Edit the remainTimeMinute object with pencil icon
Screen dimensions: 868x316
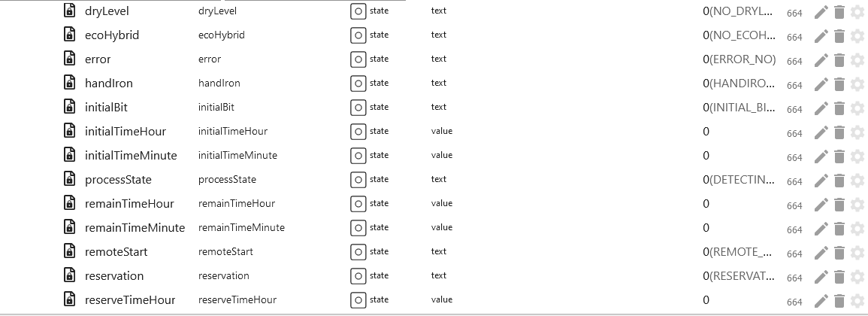tap(821, 229)
